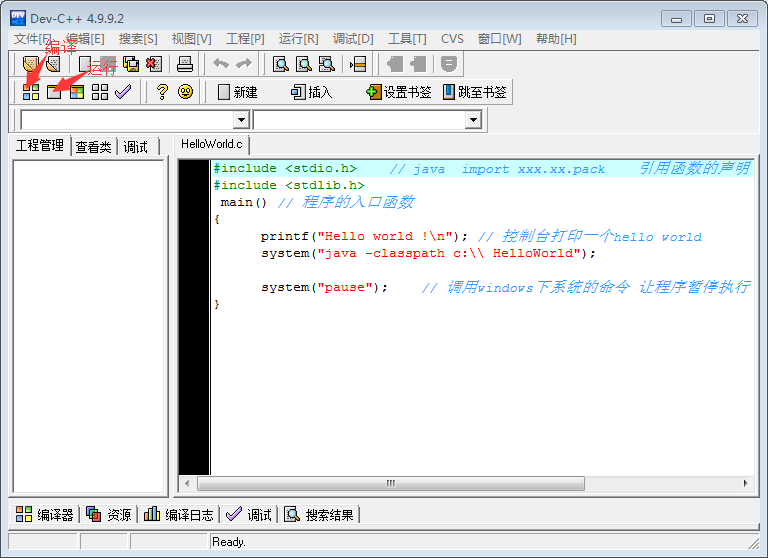The width and height of the screenshot is (768, 558).
Task: Close the file with red X page icon
Action: [154, 64]
